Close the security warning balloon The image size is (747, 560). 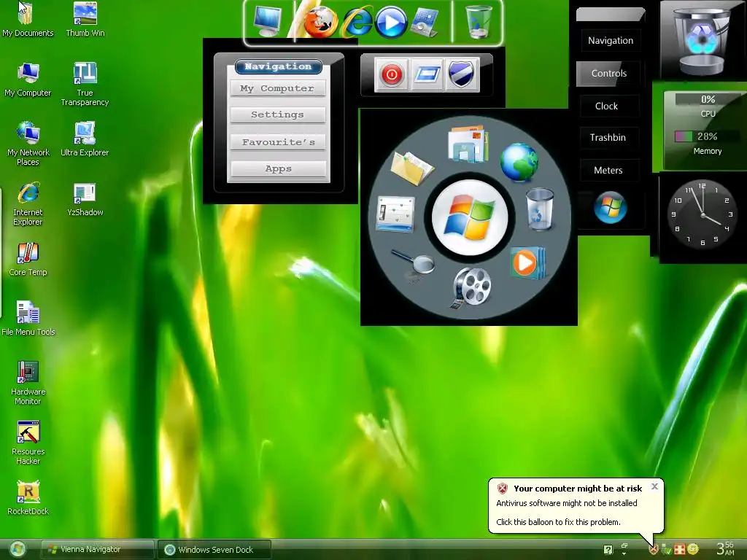click(654, 486)
